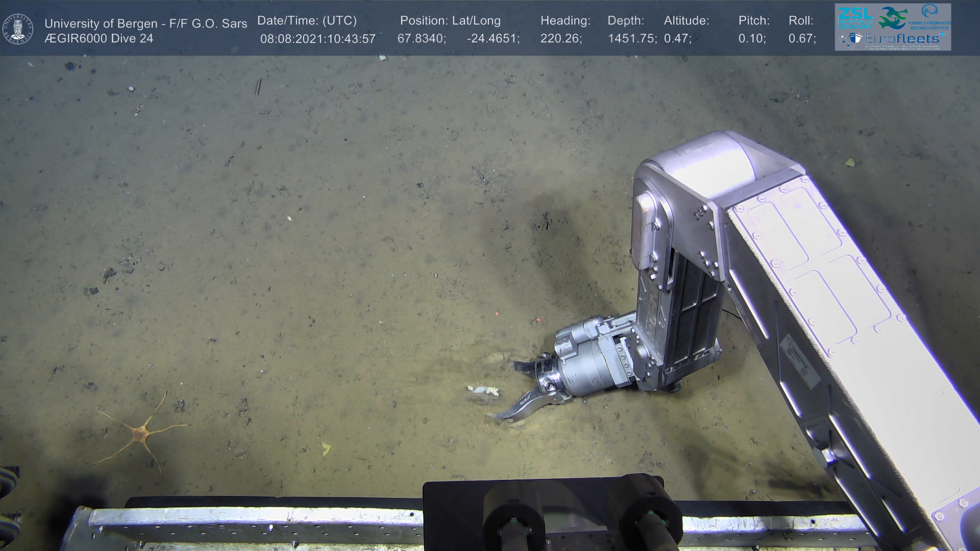Image resolution: width=980 pixels, height=551 pixels.
Task: Click the Pitch value 0.10
Action: tap(752, 39)
